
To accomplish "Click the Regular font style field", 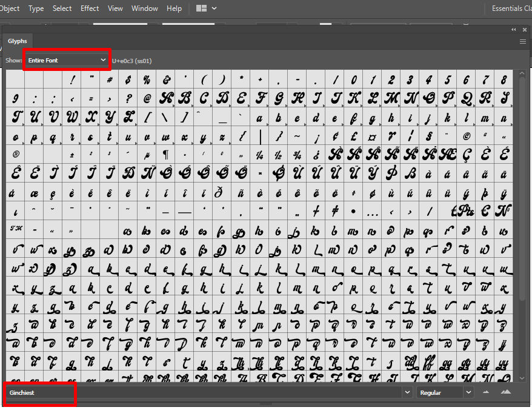I will [x=440, y=392].
